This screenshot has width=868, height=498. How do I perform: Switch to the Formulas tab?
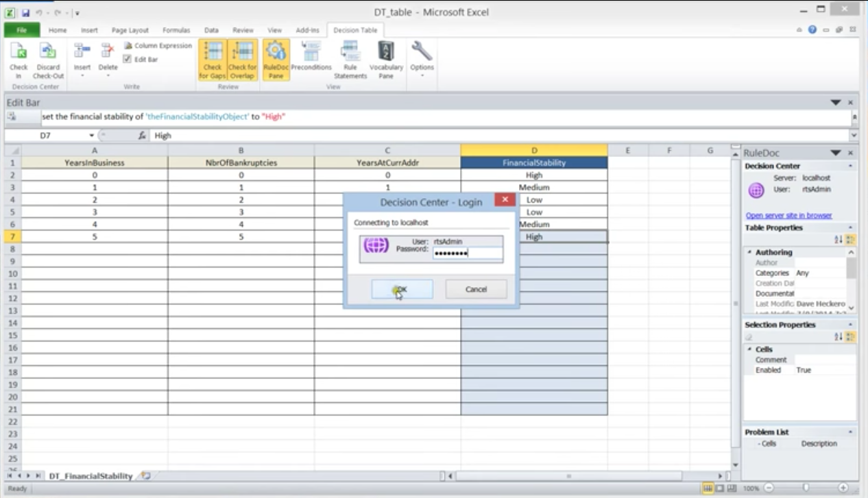tap(176, 30)
